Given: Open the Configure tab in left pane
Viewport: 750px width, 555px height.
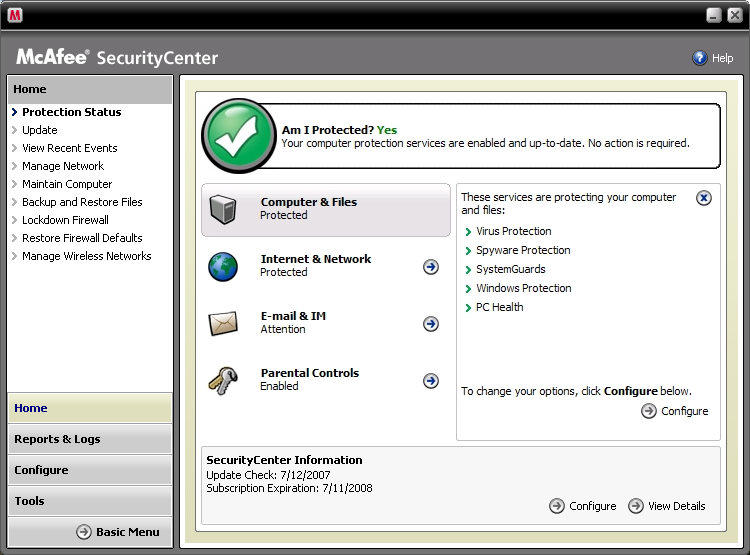Looking at the screenshot, I should (x=90, y=470).
